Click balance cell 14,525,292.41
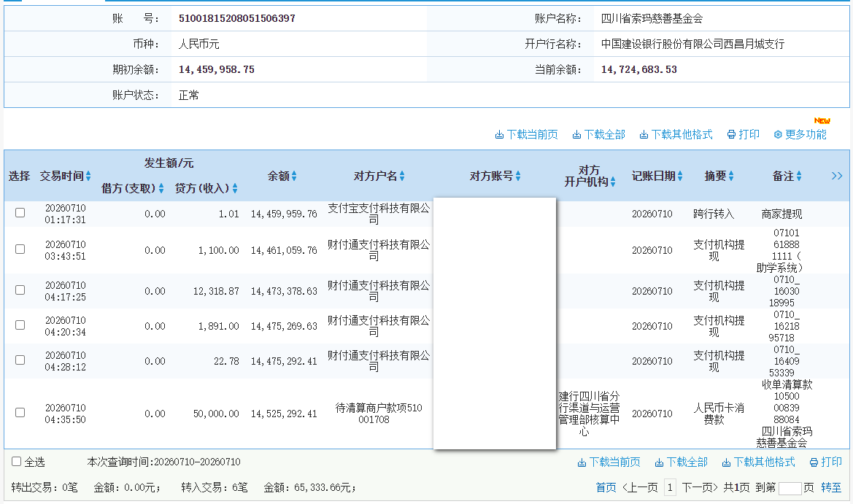 (283, 414)
